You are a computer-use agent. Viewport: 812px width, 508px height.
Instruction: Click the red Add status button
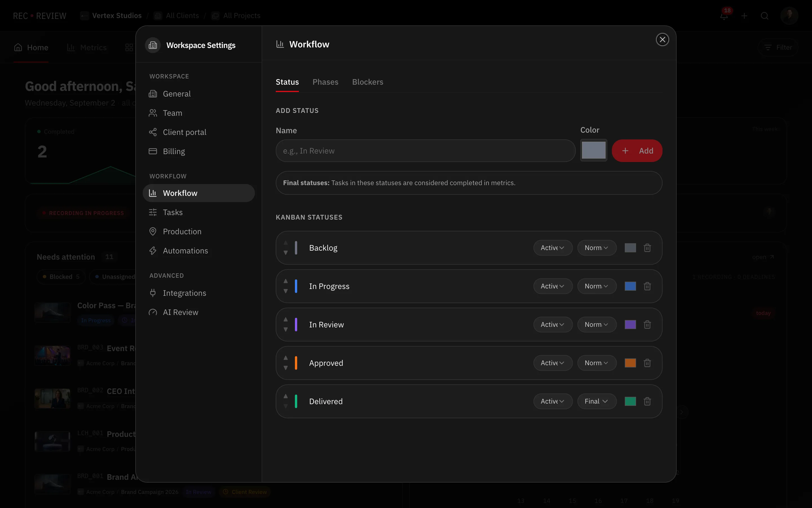click(637, 151)
